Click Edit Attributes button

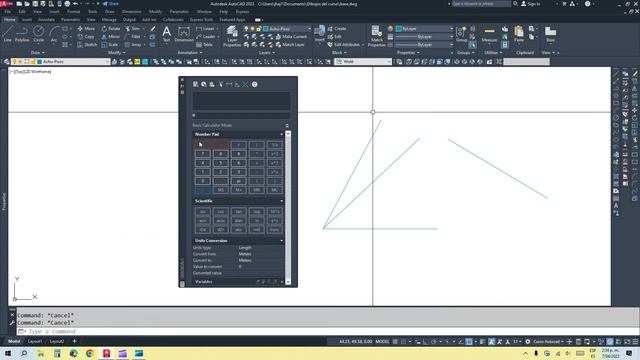click(344, 44)
